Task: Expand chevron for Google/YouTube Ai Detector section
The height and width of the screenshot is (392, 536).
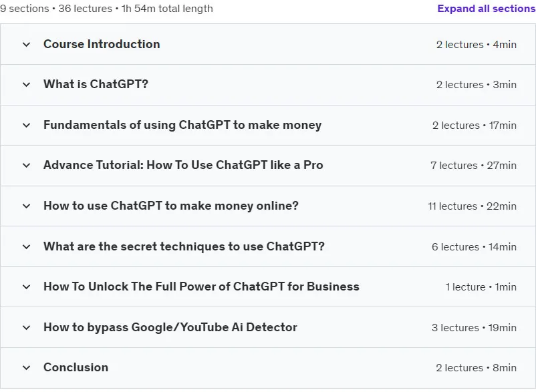Action: pos(26,328)
